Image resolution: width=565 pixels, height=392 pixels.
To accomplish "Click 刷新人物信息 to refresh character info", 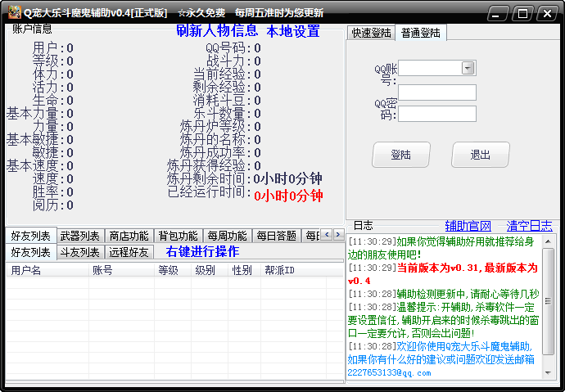I will click(217, 31).
